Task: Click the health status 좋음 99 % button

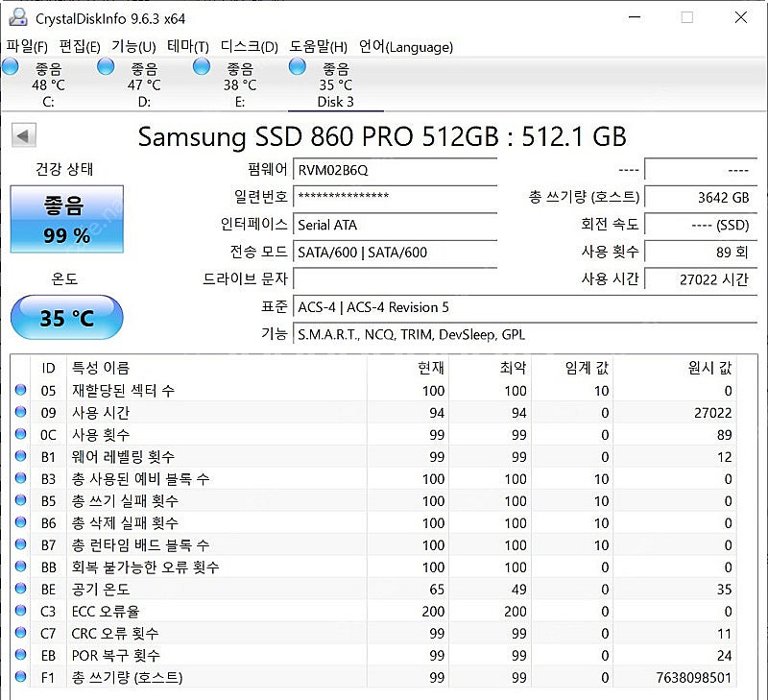Action: (x=67, y=219)
